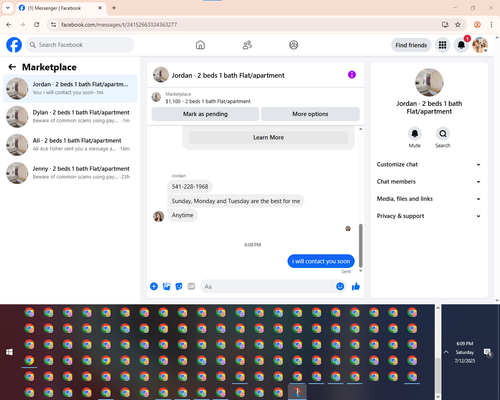Screen dimensions: 500x400
Task: Click the "Anytime" message bubble
Action: pos(182,215)
